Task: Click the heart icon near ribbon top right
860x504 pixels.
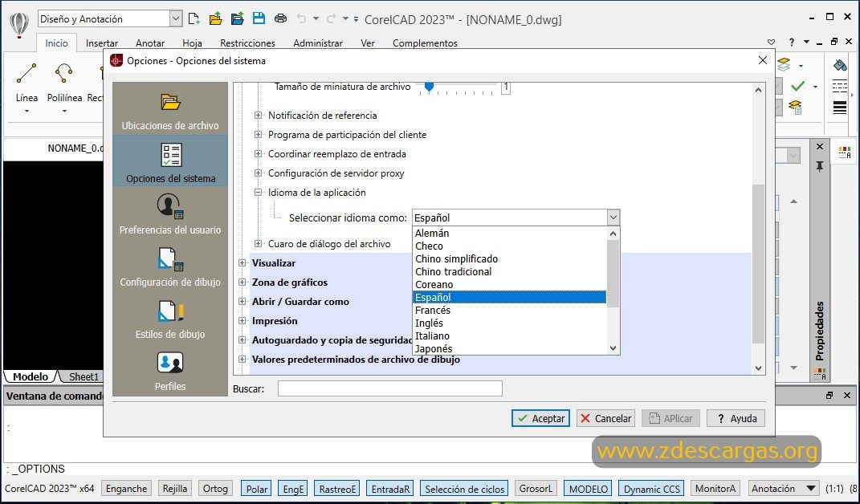Action: tap(771, 43)
